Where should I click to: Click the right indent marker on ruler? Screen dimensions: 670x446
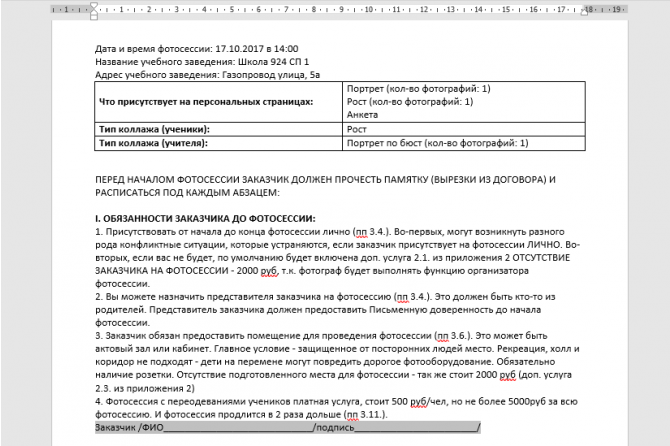[x=584, y=12]
